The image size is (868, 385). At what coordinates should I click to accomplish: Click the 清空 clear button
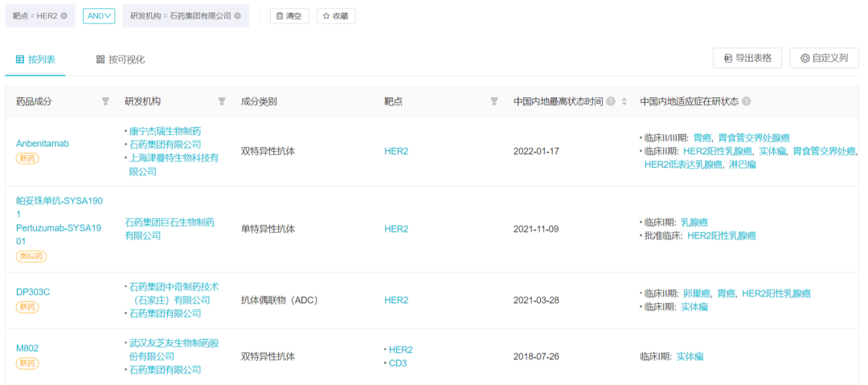[289, 16]
